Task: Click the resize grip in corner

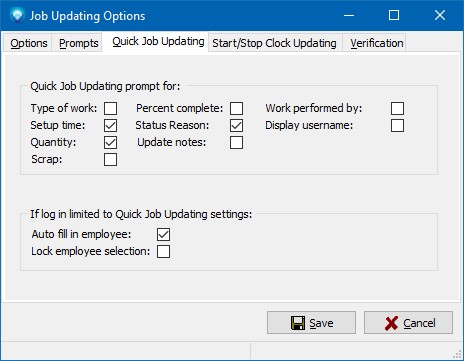Action: (457, 355)
